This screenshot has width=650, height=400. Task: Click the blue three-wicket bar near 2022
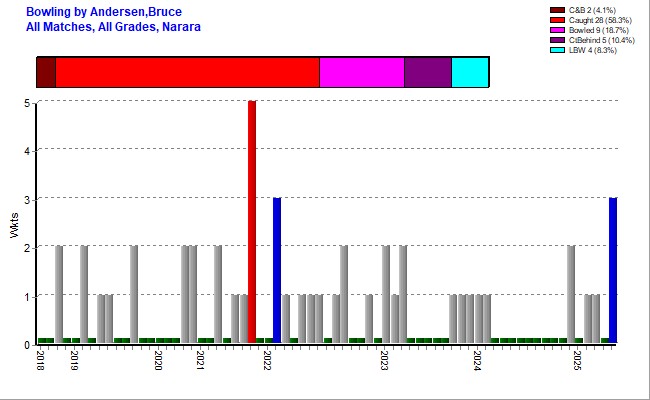click(x=277, y=270)
